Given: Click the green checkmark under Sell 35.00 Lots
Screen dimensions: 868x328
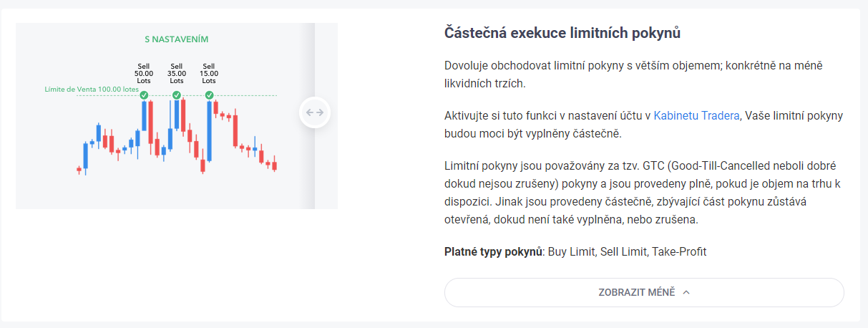Looking at the screenshot, I should coord(177,95).
